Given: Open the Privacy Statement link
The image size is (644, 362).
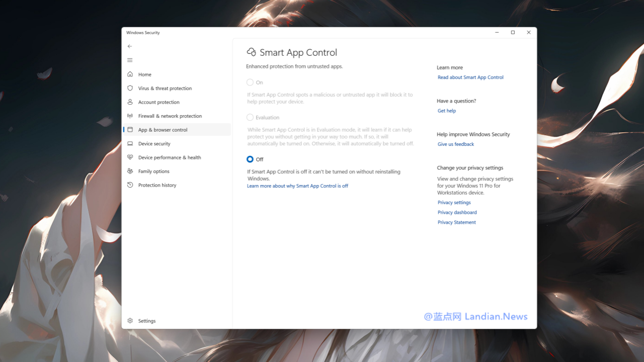Looking at the screenshot, I should coord(457,222).
